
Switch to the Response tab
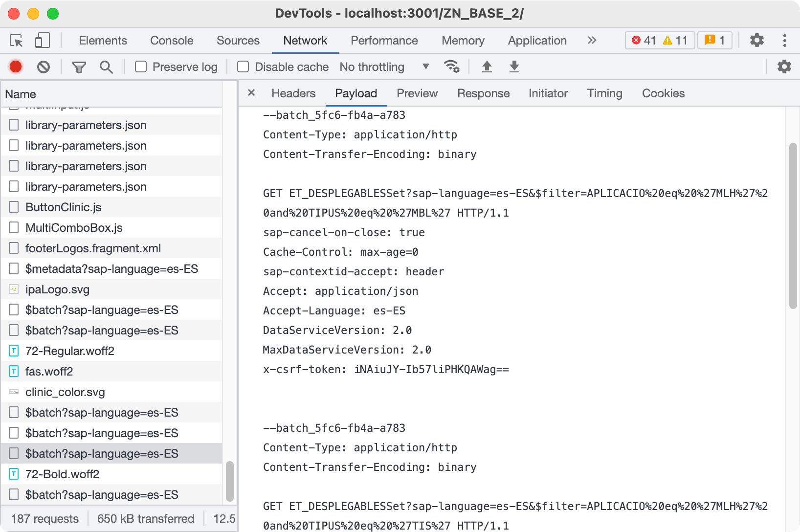(x=483, y=93)
